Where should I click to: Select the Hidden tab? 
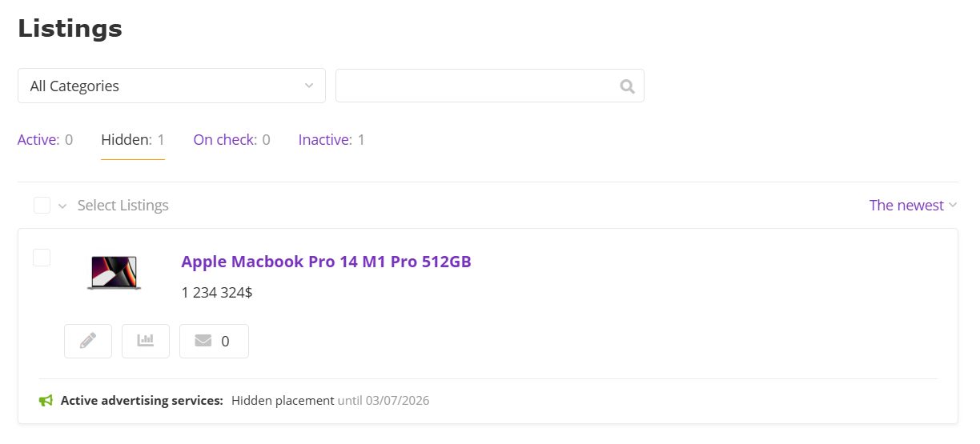coord(133,140)
